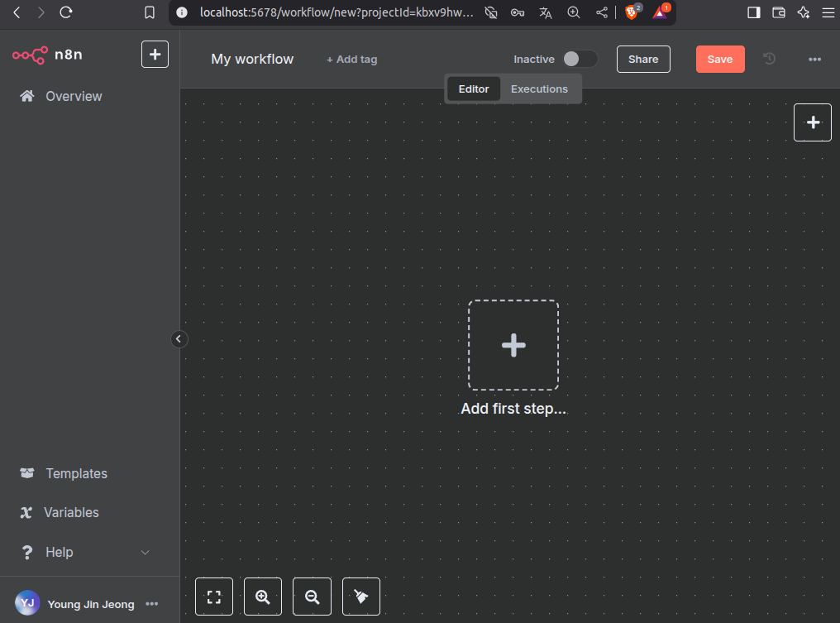This screenshot has width=840, height=623.
Task: Click the Young Jin Jeong name
Action: [91, 604]
